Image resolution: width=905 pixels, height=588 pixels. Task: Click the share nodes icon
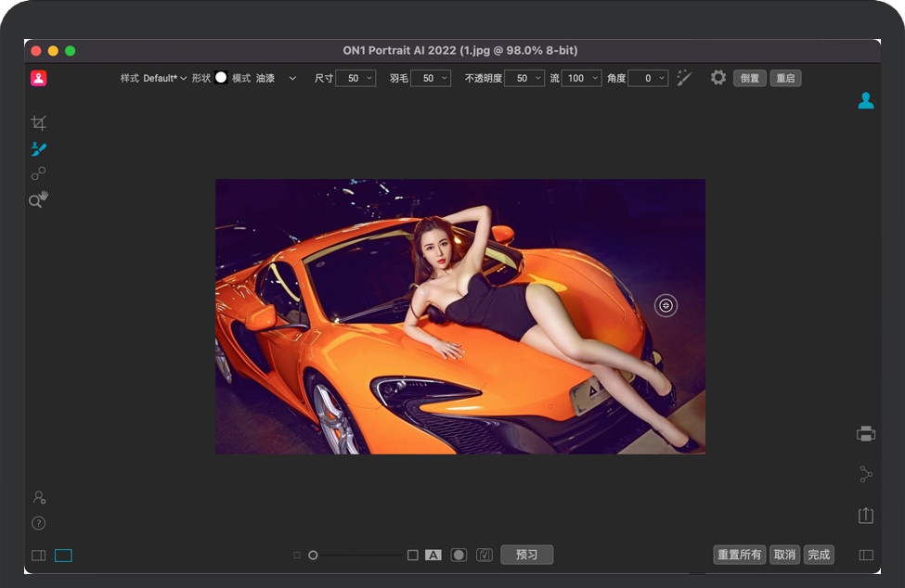coord(865,474)
